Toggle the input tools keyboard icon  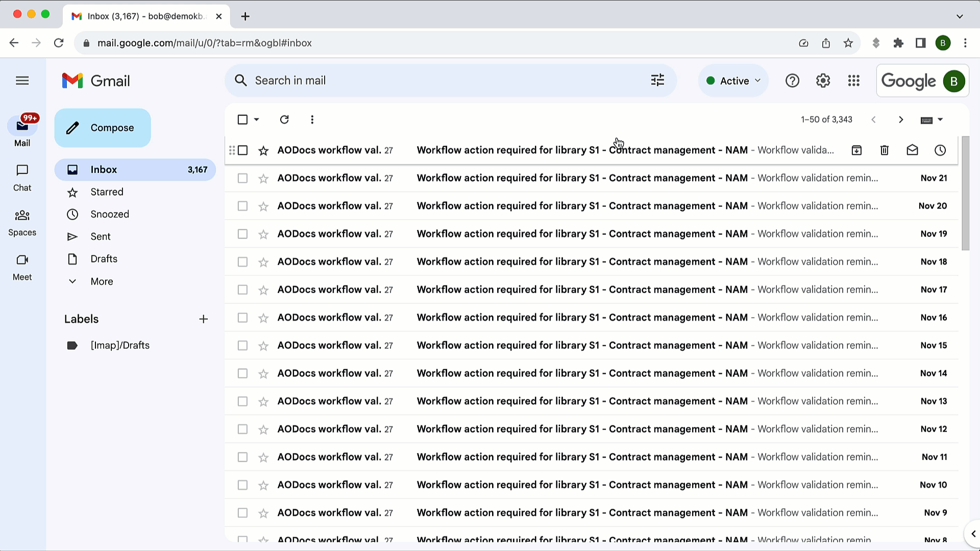pyautogui.click(x=926, y=120)
